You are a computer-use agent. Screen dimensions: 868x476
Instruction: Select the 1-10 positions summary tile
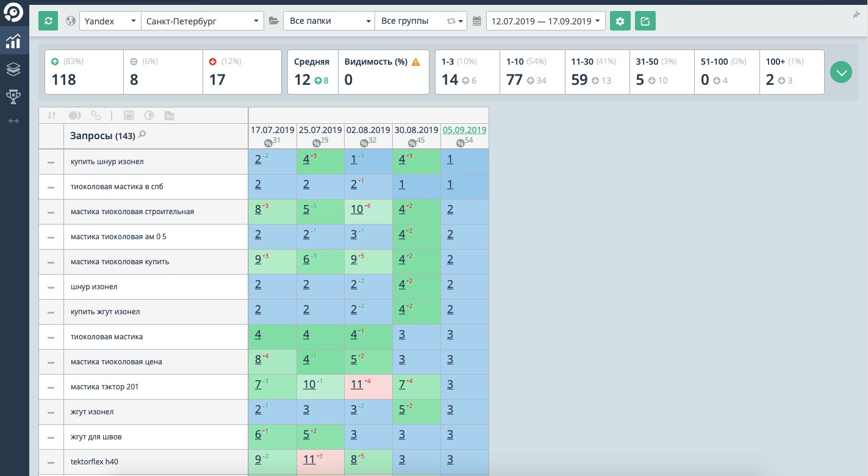[x=532, y=72]
